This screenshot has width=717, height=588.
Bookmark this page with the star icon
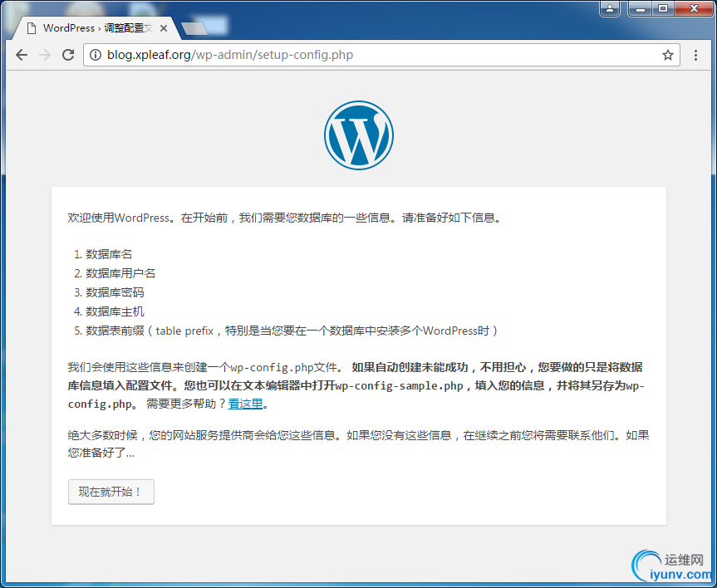tap(668, 56)
